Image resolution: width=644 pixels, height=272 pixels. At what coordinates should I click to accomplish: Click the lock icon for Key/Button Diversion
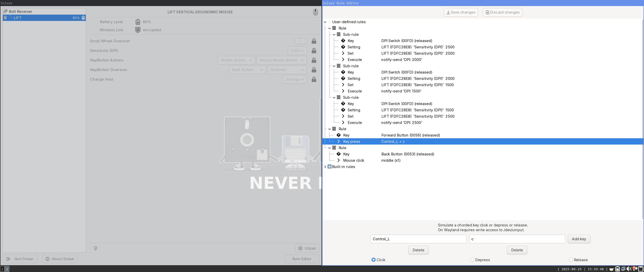pyautogui.click(x=314, y=70)
